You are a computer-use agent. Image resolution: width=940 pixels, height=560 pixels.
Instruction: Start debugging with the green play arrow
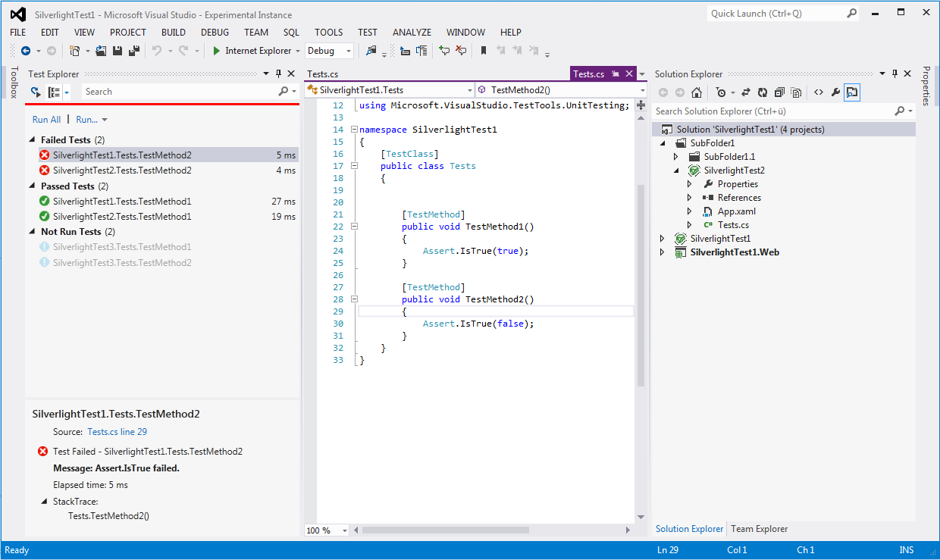tap(217, 51)
